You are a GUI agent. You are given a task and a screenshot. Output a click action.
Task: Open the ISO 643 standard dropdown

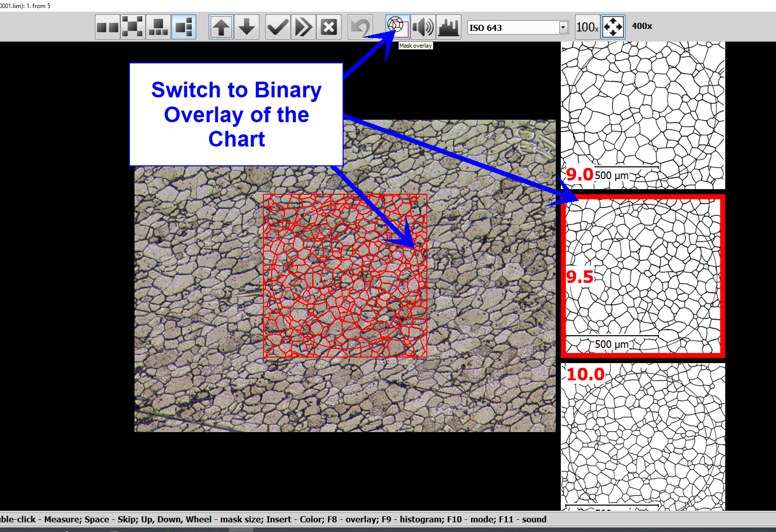(513, 27)
